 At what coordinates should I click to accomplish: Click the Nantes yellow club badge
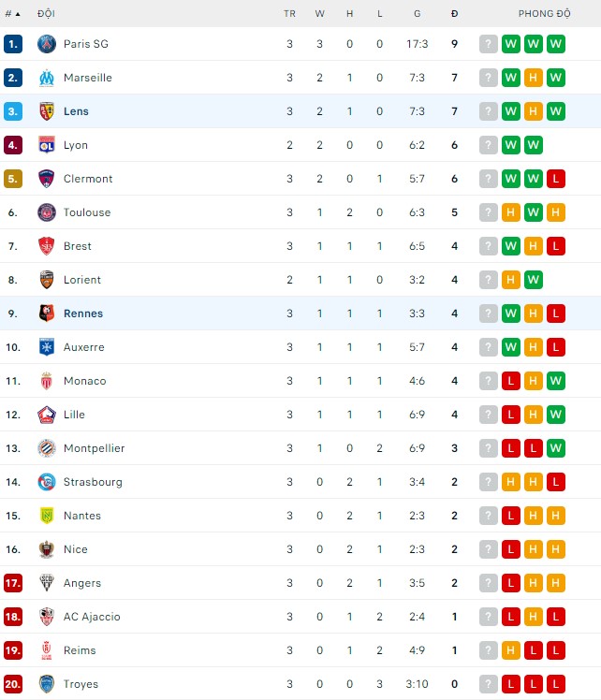[x=47, y=516]
